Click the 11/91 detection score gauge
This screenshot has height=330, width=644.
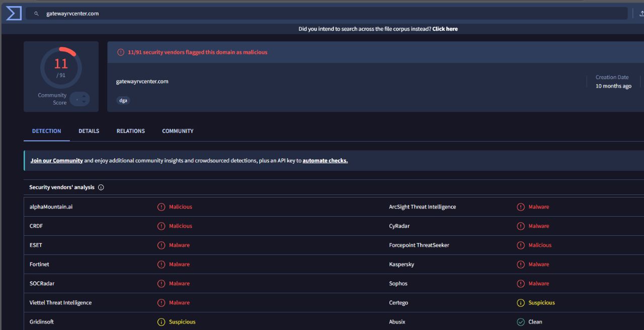[61, 68]
